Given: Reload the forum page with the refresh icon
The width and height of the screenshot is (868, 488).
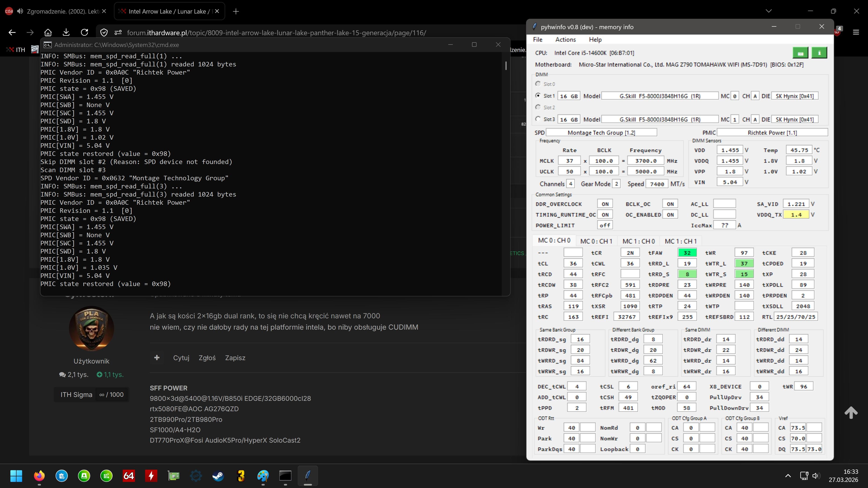Looking at the screenshot, I should (84, 32).
